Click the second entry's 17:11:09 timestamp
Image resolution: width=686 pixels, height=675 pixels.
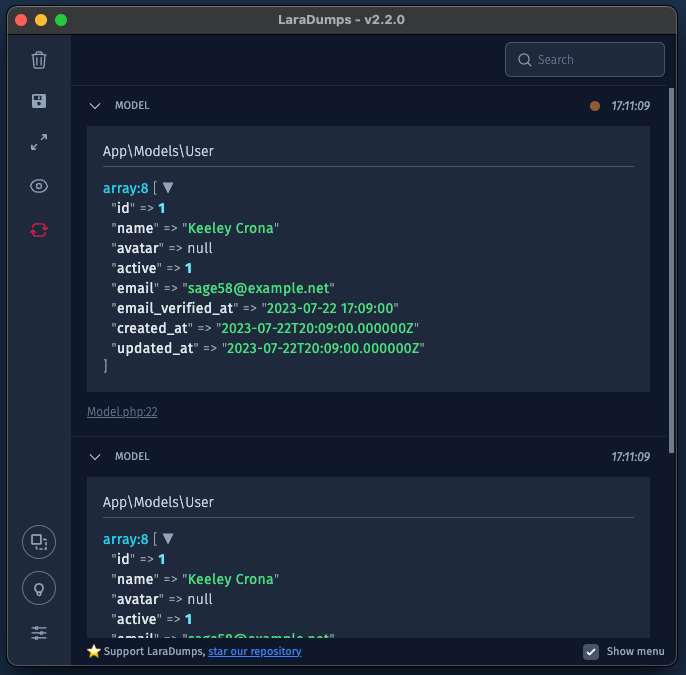(630, 457)
